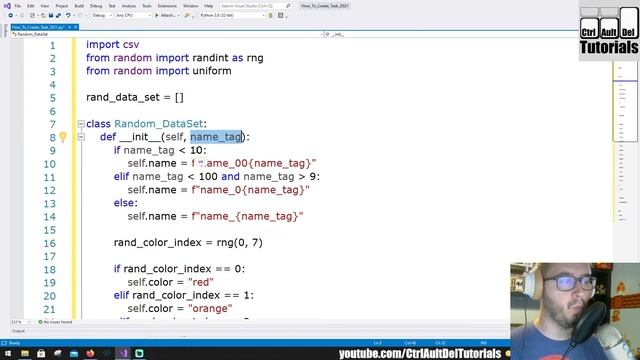This screenshot has height=360, width=640.
Task: Open the Project menu
Action: 62,6
